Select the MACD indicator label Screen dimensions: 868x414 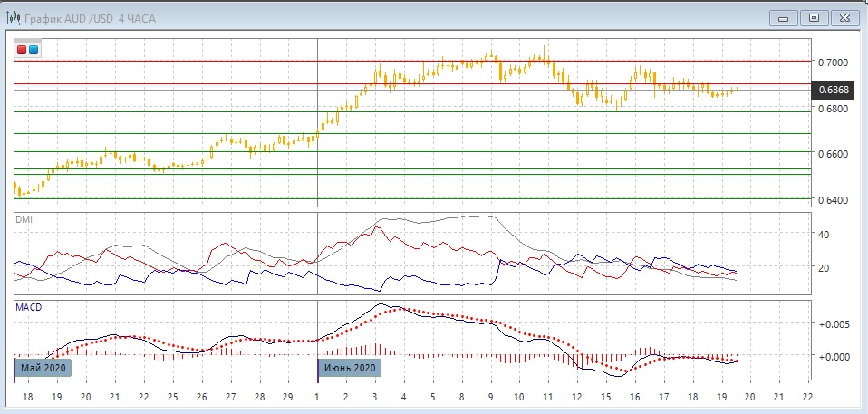click(27, 307)
